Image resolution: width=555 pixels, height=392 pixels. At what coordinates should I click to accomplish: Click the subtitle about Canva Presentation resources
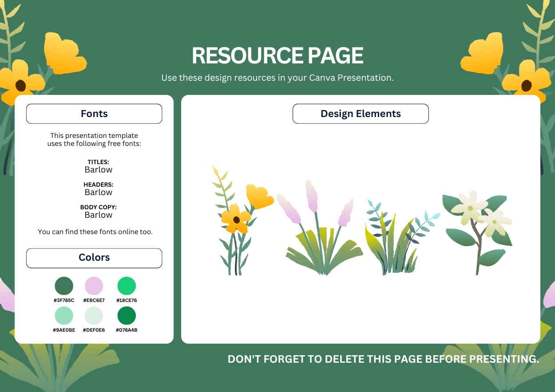click(x=277, y=78)
